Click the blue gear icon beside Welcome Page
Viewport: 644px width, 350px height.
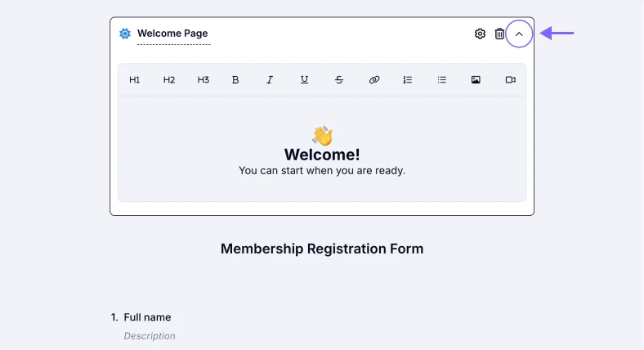coord(125,34)
